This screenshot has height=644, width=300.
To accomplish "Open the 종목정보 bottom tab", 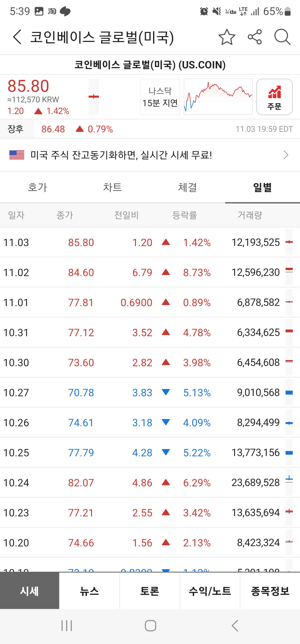I will point(270,591).
